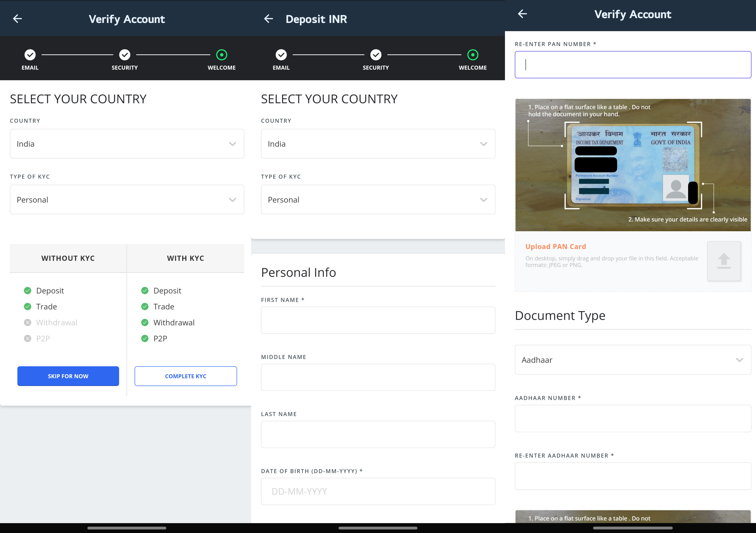Expand the TYPE OF KYC dropdown in middle panel

[377, 200]
